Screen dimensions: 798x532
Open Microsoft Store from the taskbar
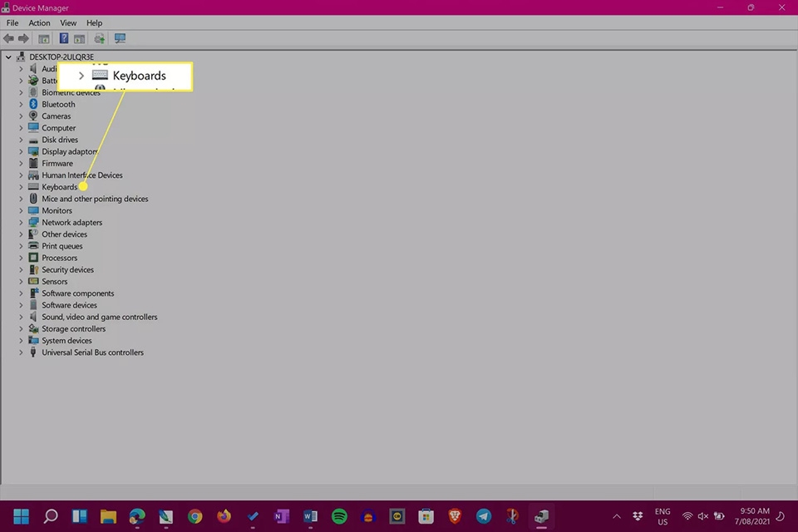coord(426,517)
